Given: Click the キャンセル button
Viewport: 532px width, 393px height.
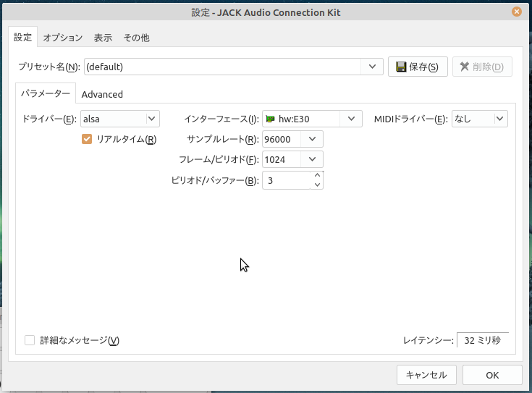Looking at the screenshot, I should click(426, 375).
